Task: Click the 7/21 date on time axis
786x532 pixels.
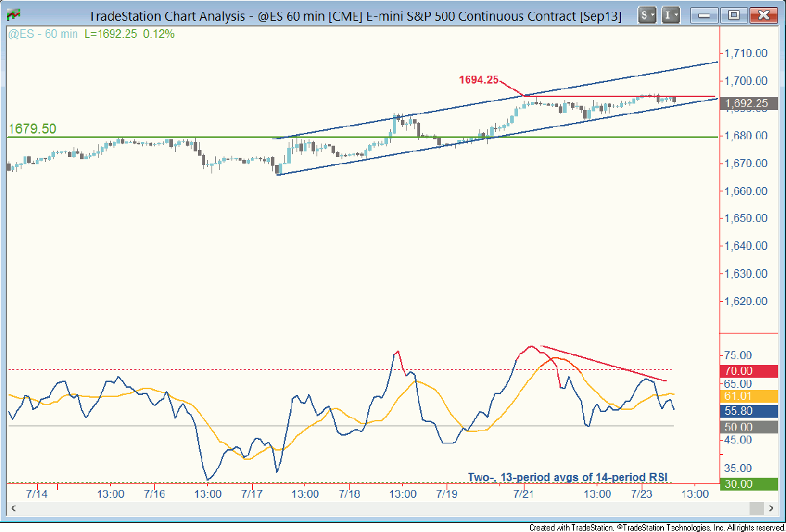Action: (524, 493)
